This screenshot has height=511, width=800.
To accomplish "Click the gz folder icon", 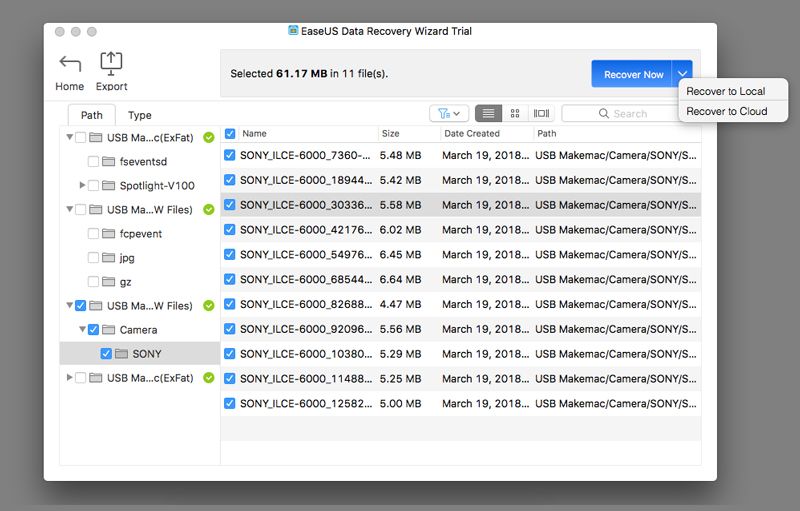I will point(108,282).
